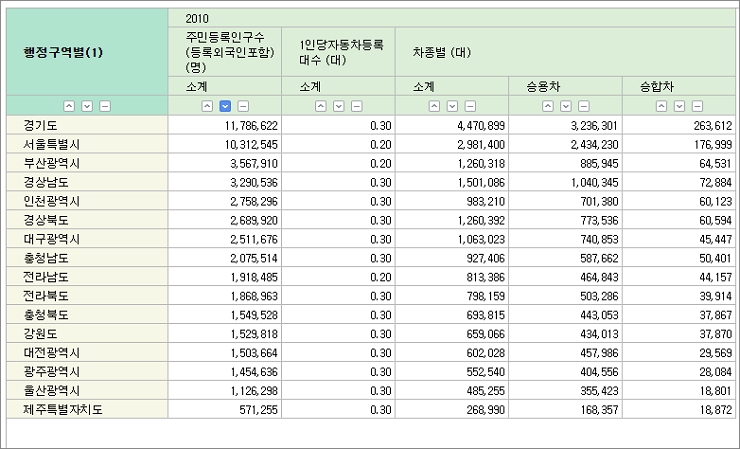
Task: Click vehicle total 1,501,086
Action: [x=481, y=182]
